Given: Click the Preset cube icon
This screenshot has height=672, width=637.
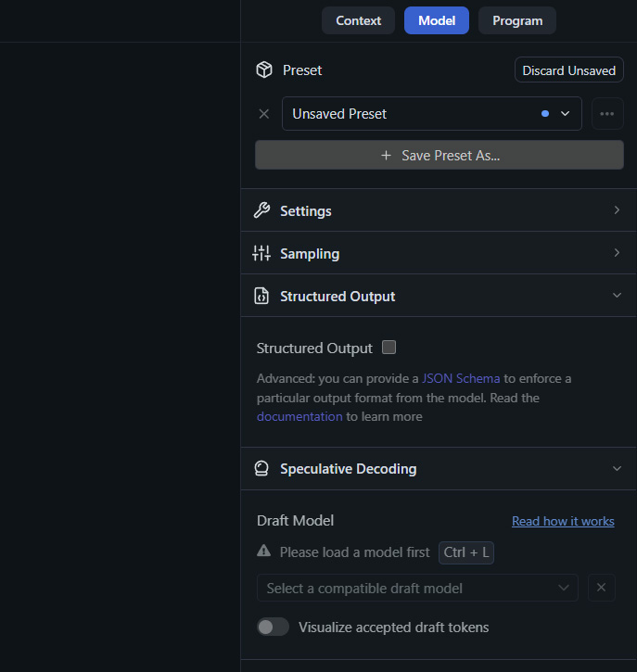Looking at the screenshot, I should click(264, 70).
